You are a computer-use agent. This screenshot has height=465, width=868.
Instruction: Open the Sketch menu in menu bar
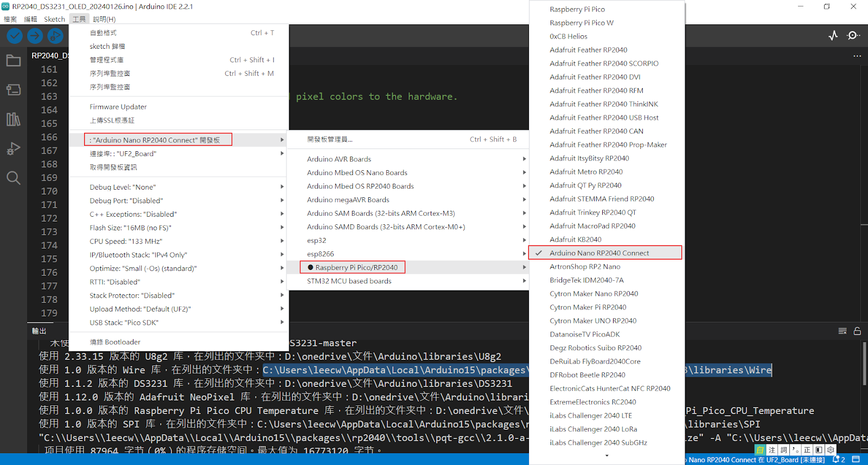(x=54, y=19)
